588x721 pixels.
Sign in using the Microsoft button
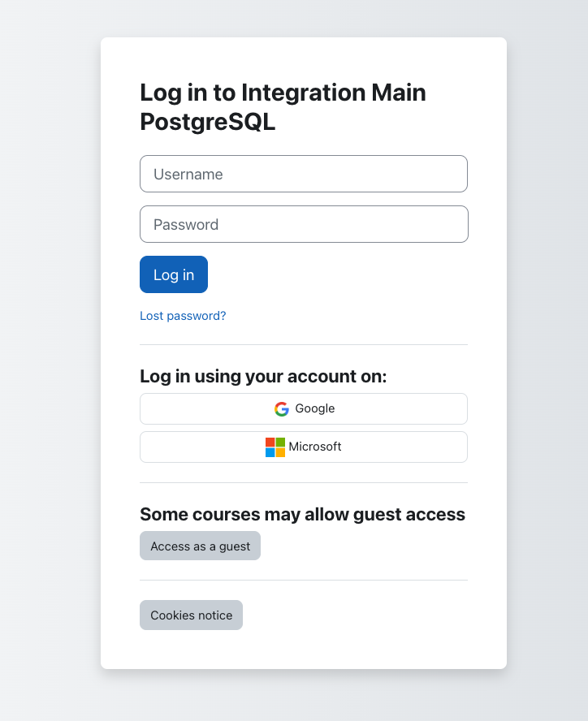(x=304, y=447)
